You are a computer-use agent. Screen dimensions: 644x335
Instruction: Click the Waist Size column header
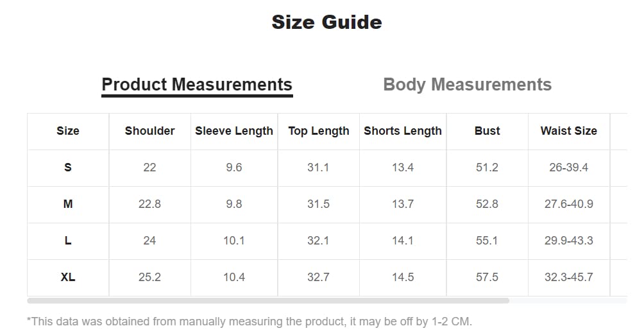pos(569,131)
